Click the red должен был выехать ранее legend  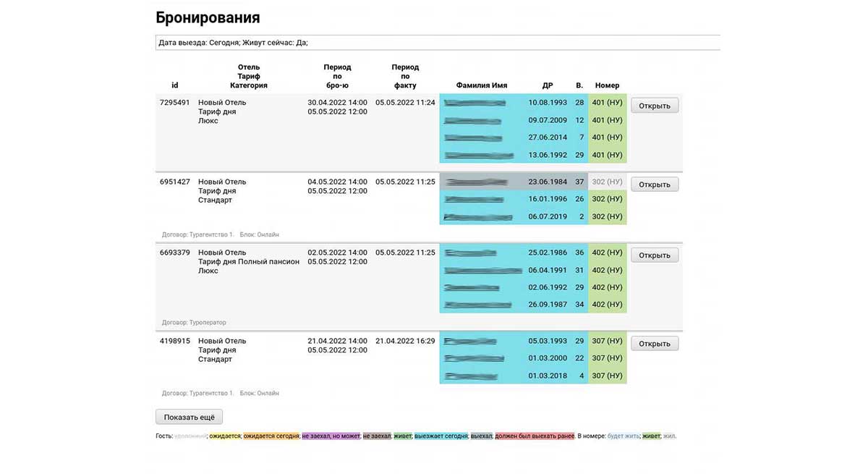coord(535,436)
